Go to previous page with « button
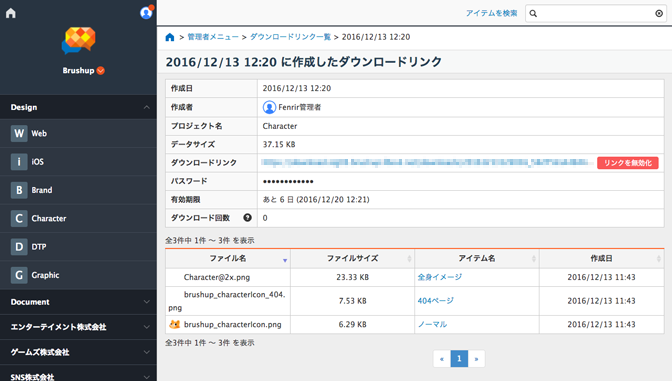This screenshot has width=672, height=381. 442,359
